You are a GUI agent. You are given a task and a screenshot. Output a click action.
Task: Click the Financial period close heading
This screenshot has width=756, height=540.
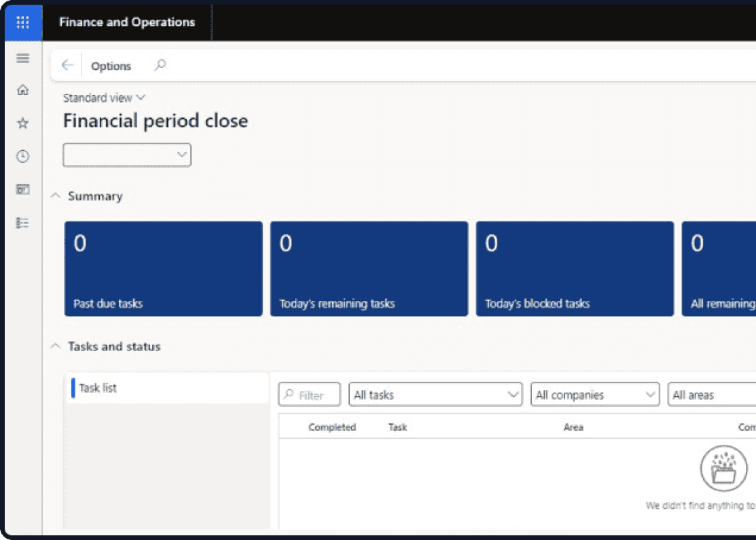[156, 120]
